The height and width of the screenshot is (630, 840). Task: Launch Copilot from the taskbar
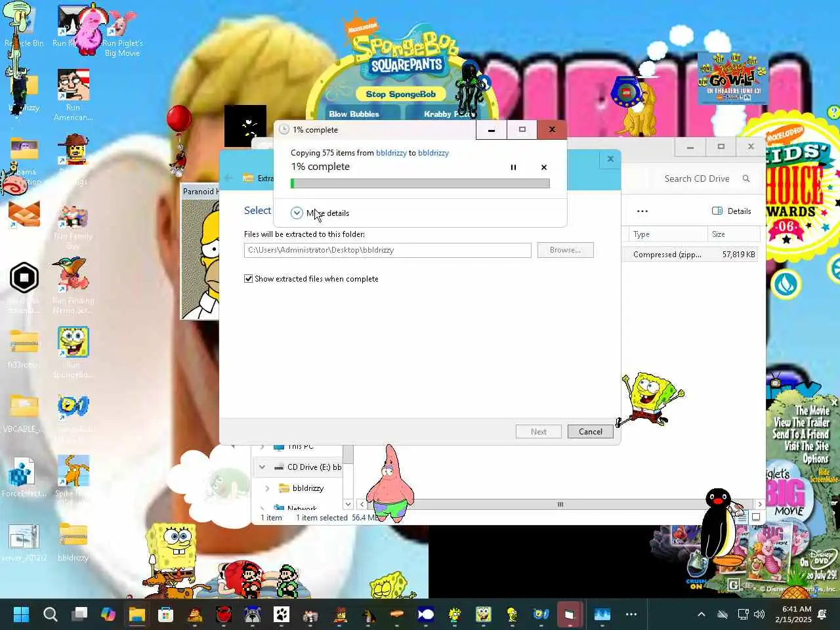(x=108, y=614)
